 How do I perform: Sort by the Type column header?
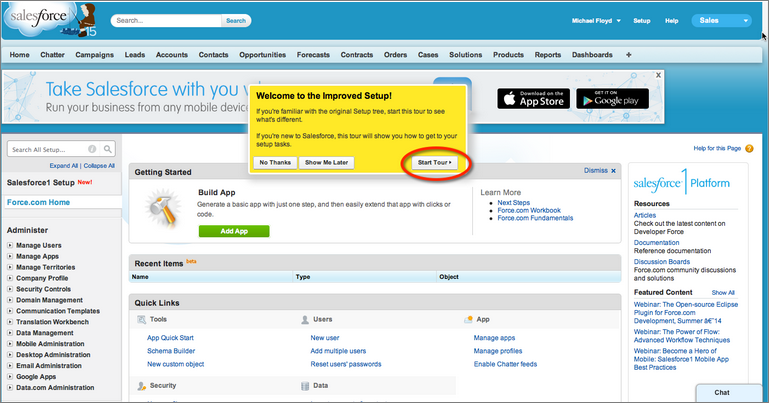click(x=303, y=277)
